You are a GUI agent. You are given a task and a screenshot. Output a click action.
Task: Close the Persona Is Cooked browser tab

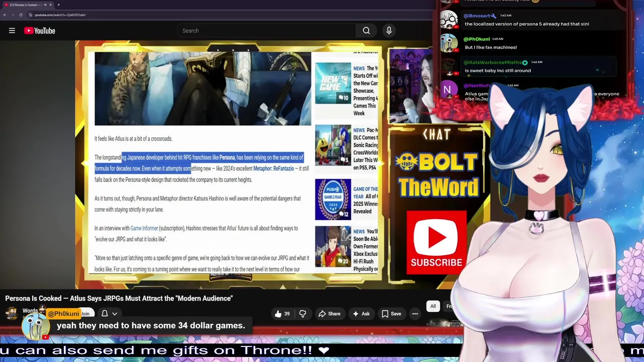[x=50, y=5]
